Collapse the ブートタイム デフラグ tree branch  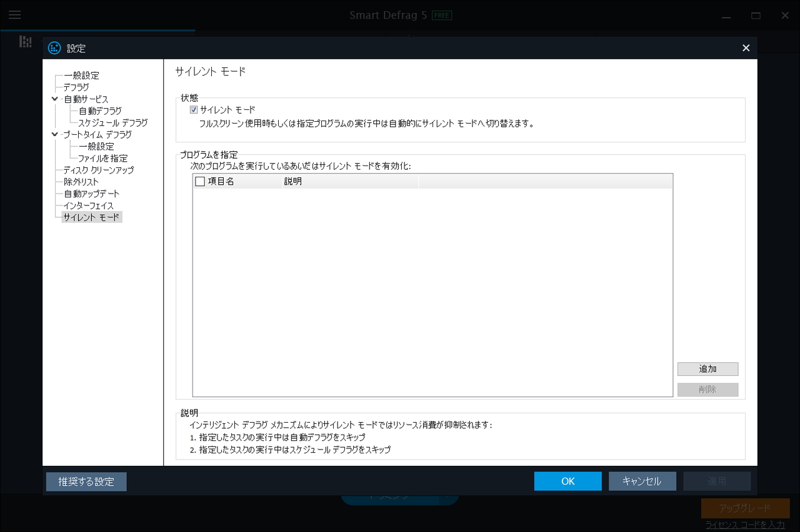point(54,134)
